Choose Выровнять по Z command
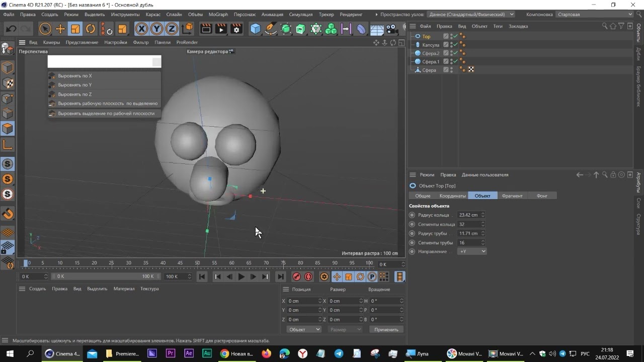This screenshot has height=362, width=644. pos(105,95)
